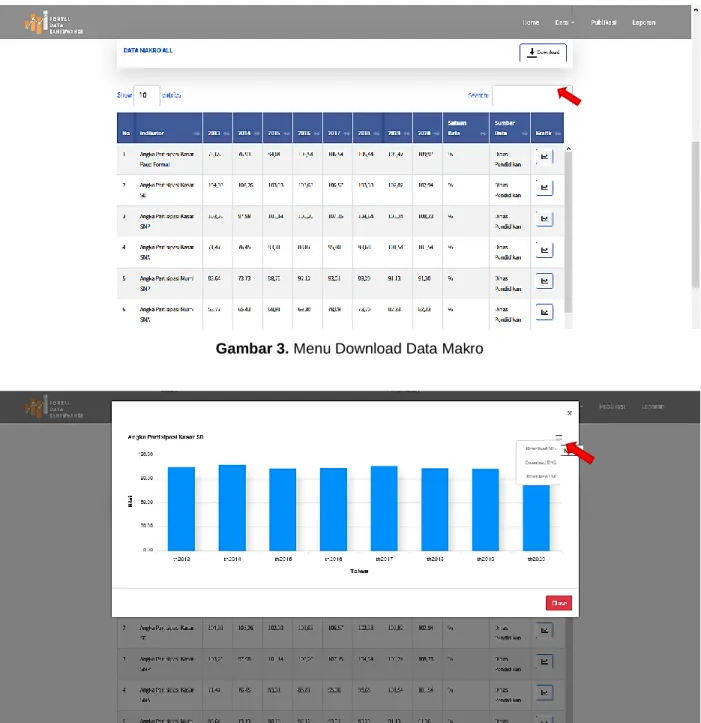
Task: Open Publikasi in the upper navbar
Action: pos(603,23)
